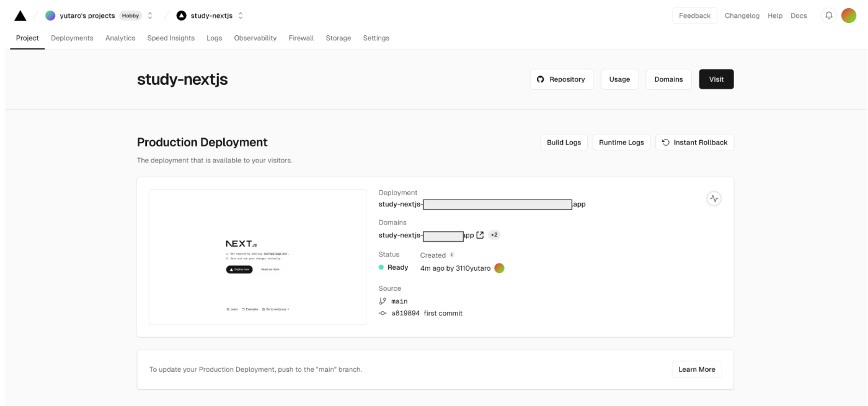Screen dimensions: 868x406
Task: Show the +2 additional domains
Action: 494,235
